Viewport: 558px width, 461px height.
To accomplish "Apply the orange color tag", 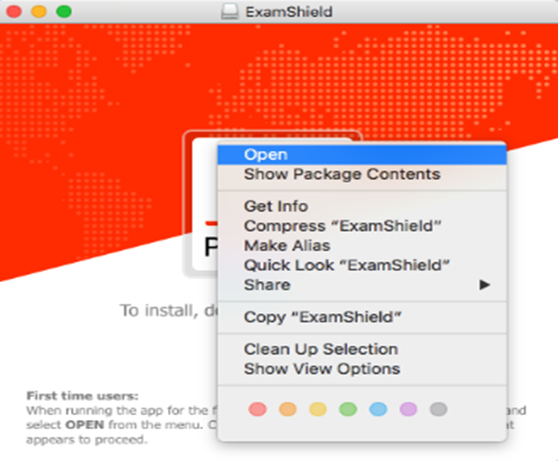I will [x=288, y=409].
